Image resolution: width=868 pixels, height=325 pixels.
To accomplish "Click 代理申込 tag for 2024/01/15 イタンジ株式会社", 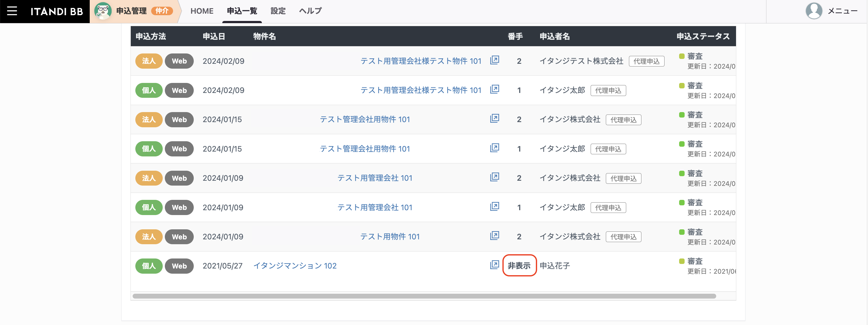I will point(623,120).
